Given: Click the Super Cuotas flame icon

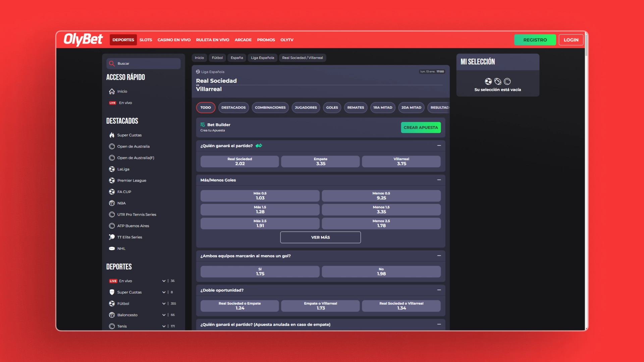Looking at the screenshot, I should click(x=112, y=135).
